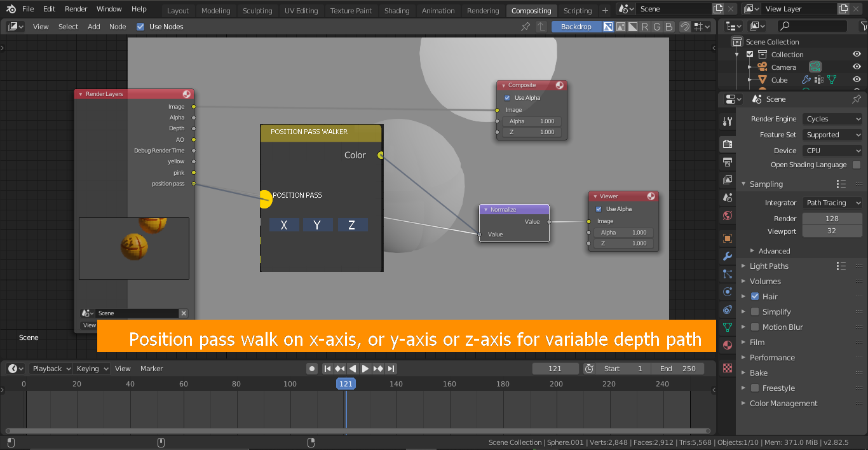Enable the Freestyle checkbox

click(x=755, y=388)
